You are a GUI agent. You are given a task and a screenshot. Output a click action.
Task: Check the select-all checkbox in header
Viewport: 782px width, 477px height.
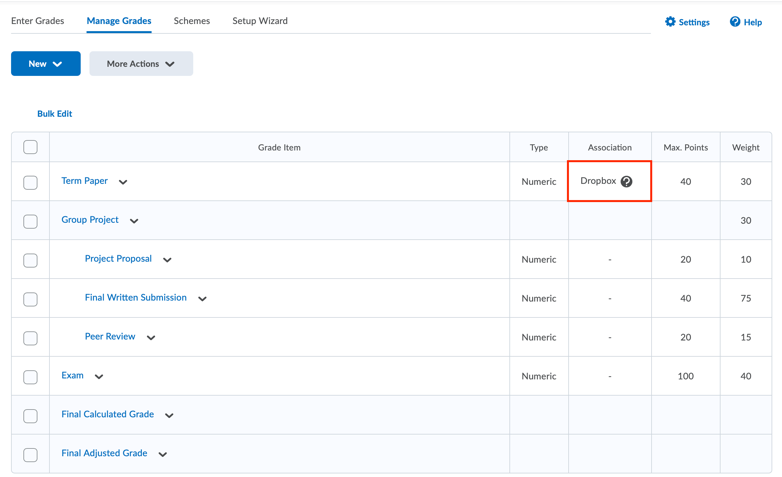pos(30,147)
